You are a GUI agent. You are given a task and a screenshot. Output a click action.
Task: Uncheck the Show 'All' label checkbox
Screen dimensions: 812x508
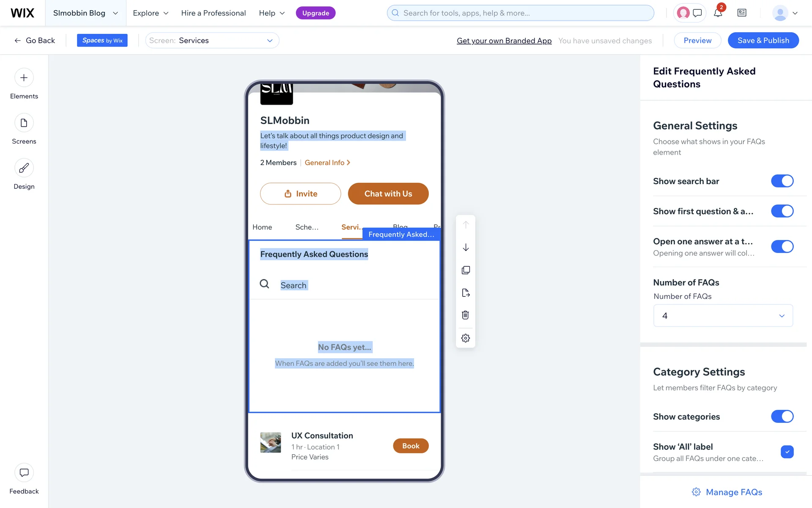pyautogui.click(x=787, y=452)
